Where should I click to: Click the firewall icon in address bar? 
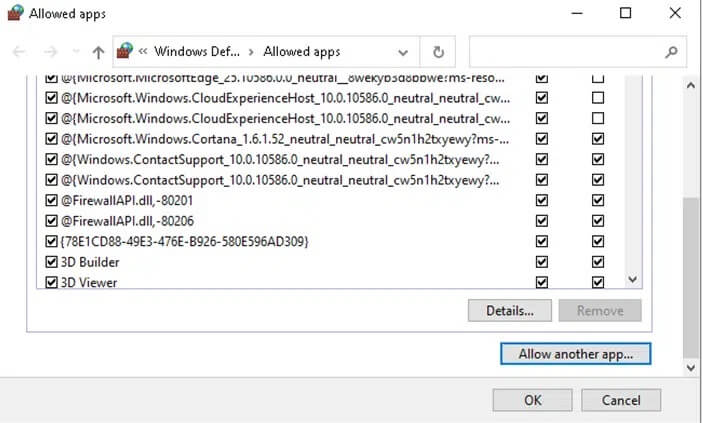point(125,51)
